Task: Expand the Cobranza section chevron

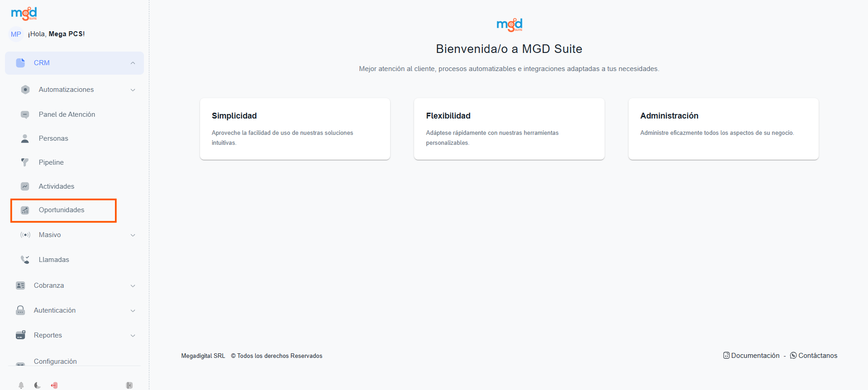Action: (133, 285)
